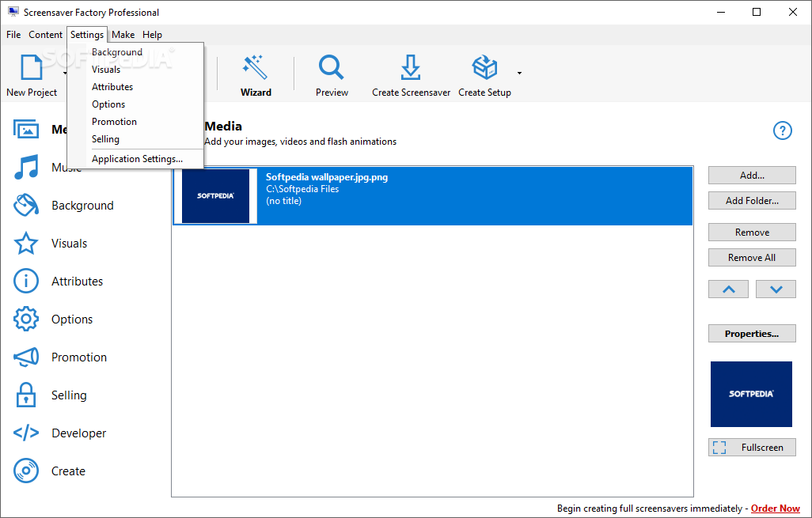Select the Background paint bucket sidebar icon
The height and width of the screenshot is (518, 812).
click(26, 205)
